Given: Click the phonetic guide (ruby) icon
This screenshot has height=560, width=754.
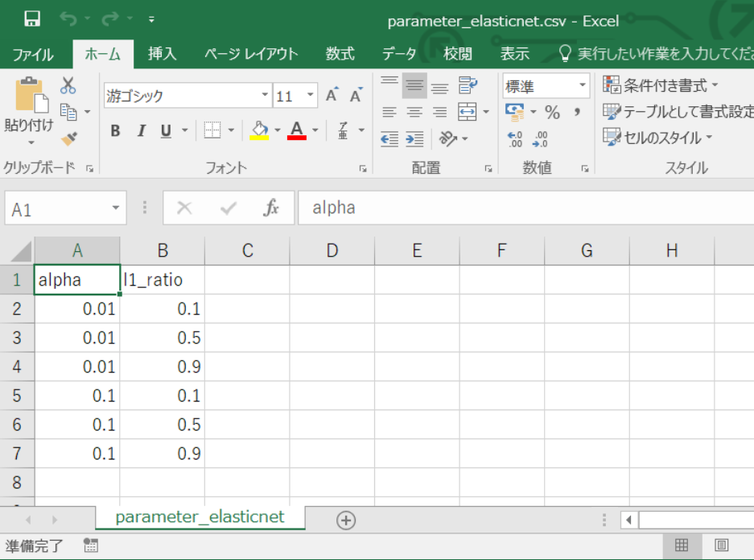Looking at the screenshot, I should [x=343, y=130].
